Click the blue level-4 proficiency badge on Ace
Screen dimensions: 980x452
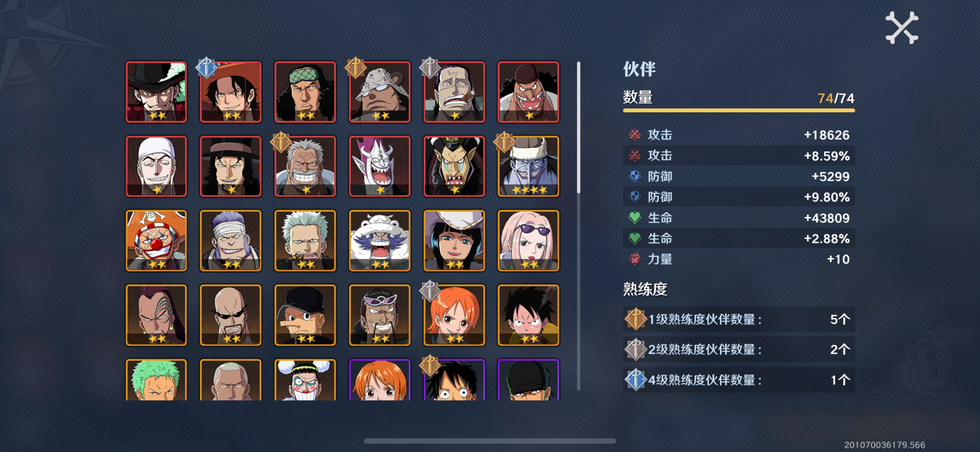pyautogui.click(x=206, y=68)
